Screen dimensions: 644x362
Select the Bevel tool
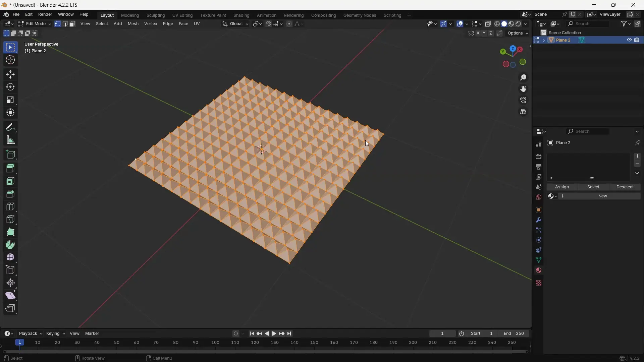(10, 194)
